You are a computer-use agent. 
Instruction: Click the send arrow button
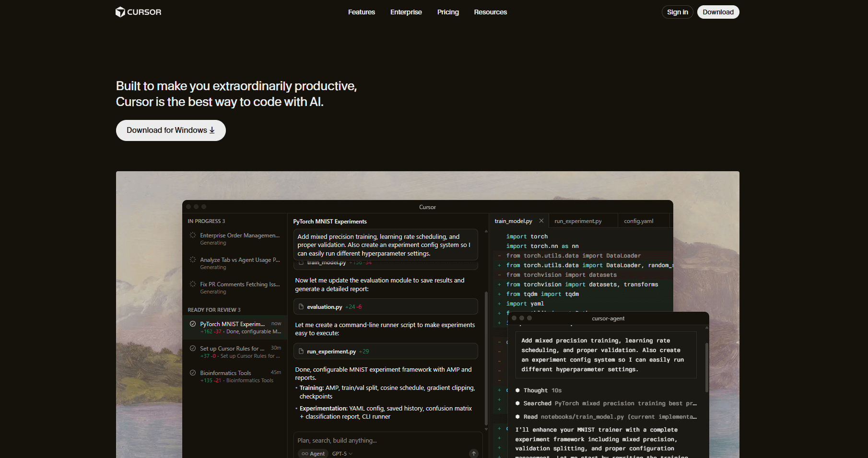[x=474, y=454]
